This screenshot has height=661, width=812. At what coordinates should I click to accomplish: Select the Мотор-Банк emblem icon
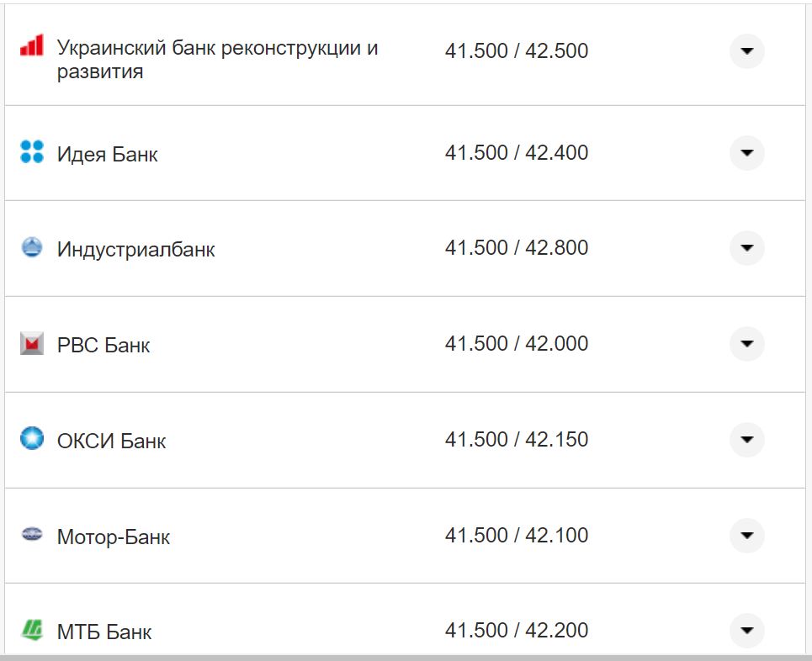[x=32, y=535]
